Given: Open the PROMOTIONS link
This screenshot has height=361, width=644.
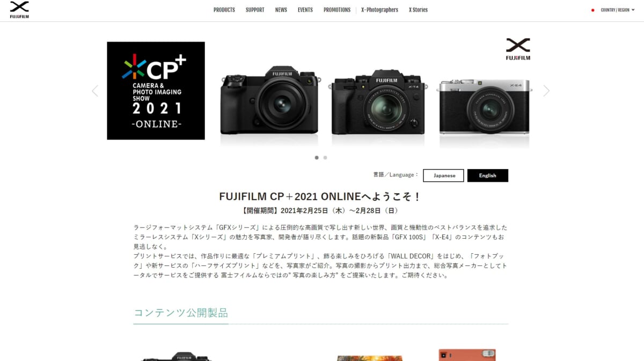Looking at the screenshot, I should (337, 10).
